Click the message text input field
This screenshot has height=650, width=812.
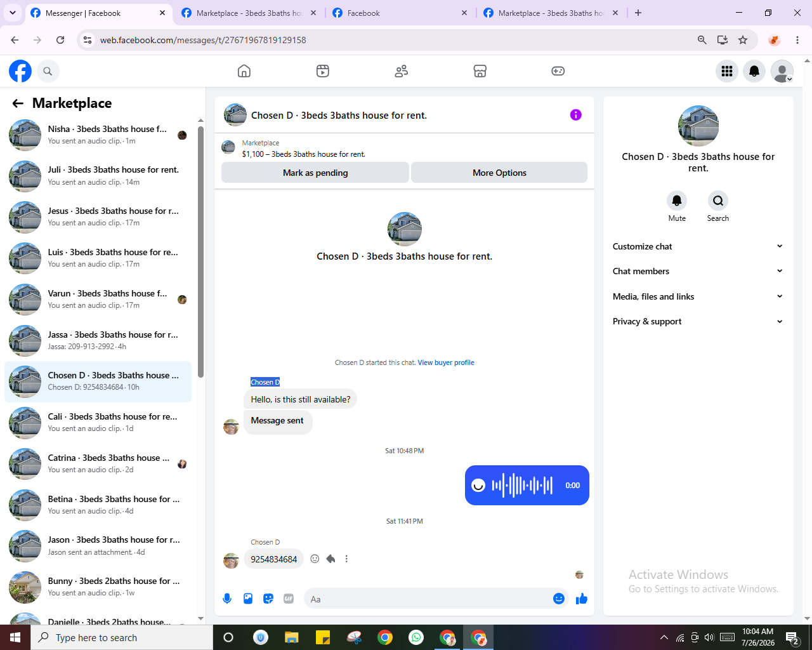[x=427, y=599]
